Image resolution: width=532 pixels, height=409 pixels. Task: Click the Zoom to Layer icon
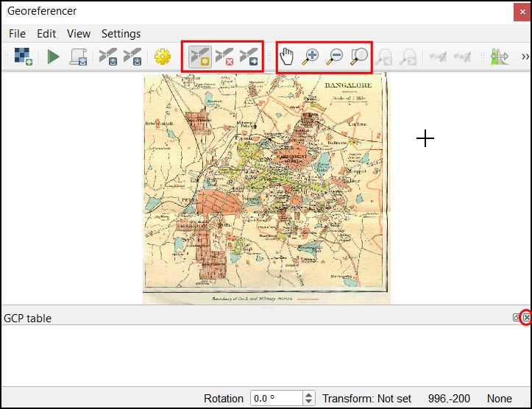359,57
